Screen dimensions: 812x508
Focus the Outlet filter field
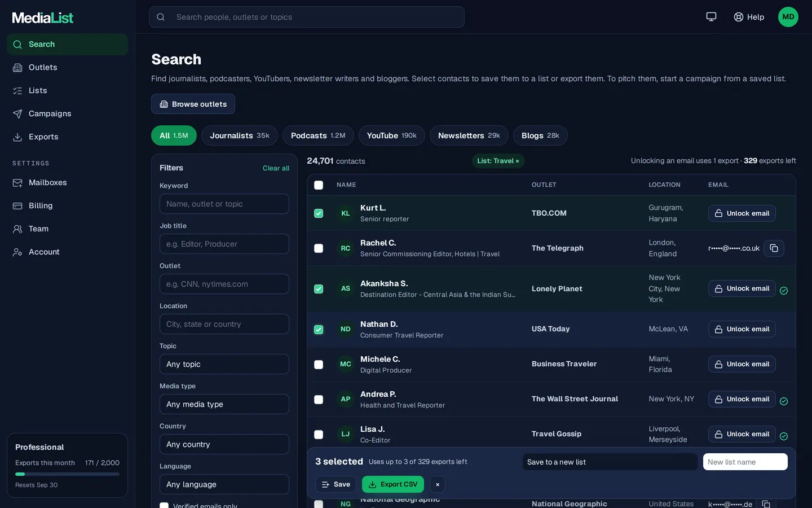tap(224, 284)
